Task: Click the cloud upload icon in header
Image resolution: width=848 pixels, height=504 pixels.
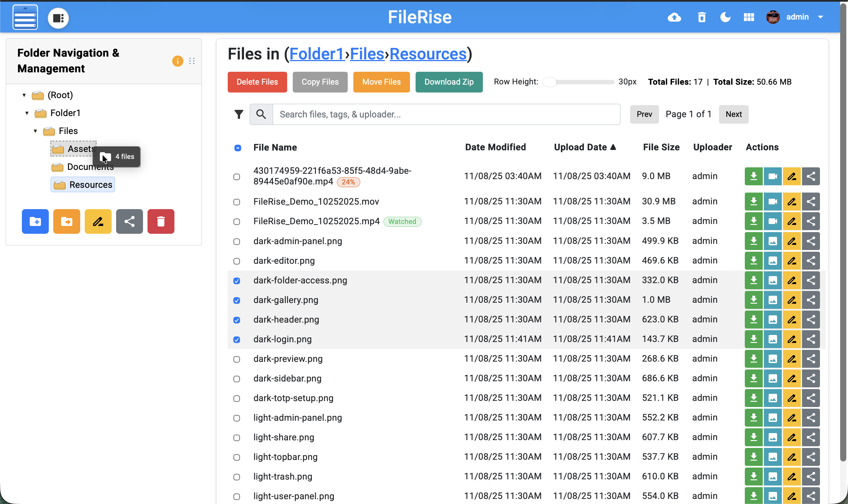Action: click(x=674, y=17)
